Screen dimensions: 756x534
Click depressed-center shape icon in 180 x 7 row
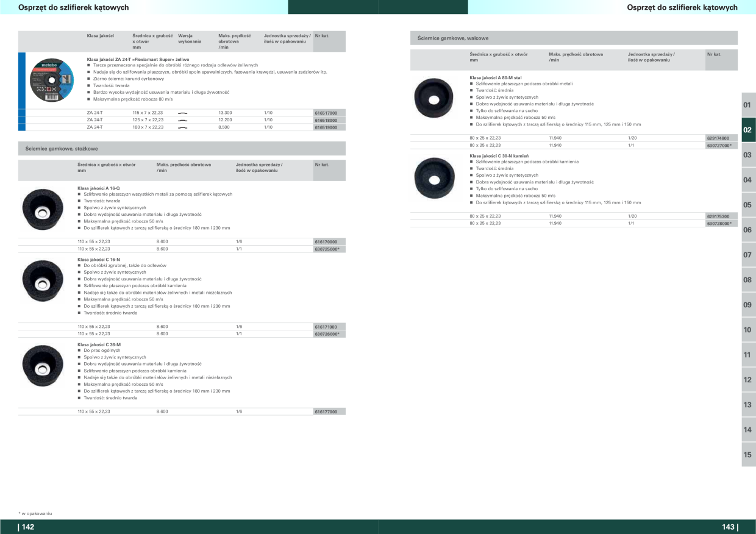[182, 127]
